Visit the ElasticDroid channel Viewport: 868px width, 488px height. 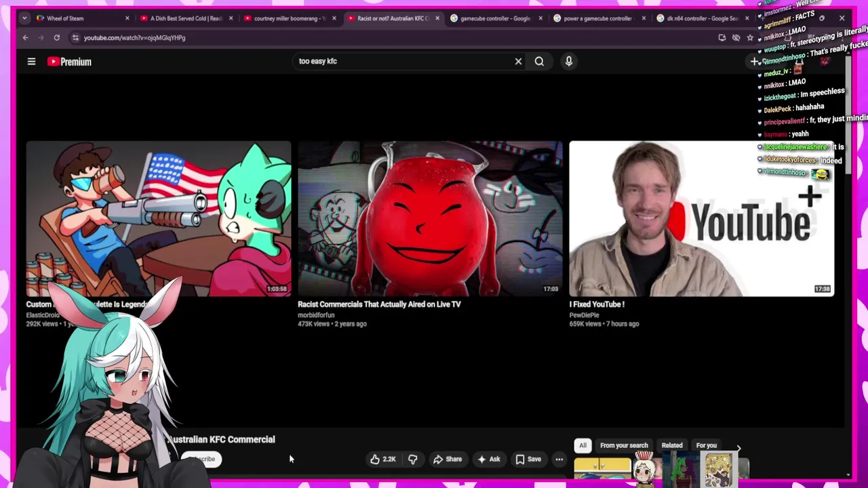pyautogui.click(x=43, y=315)
